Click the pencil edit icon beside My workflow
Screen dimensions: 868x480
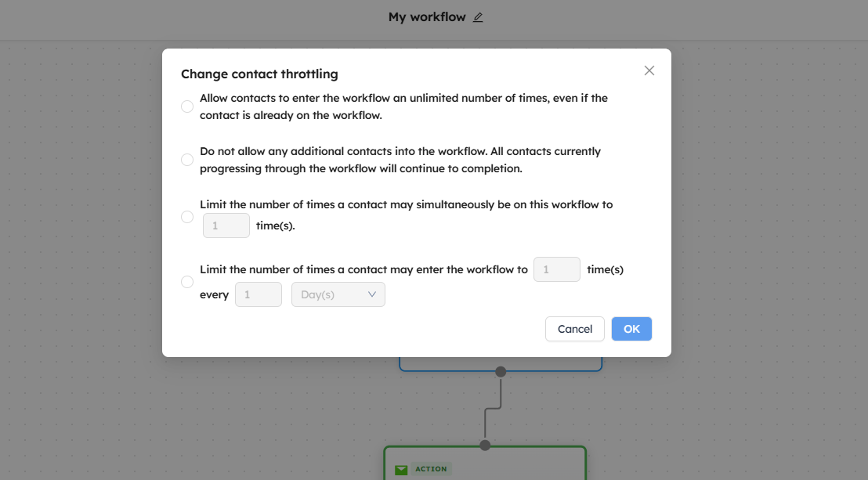478,17
